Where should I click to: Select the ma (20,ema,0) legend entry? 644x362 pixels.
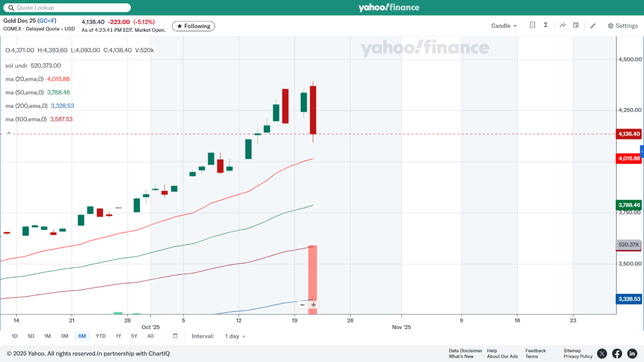click(37, 79)
